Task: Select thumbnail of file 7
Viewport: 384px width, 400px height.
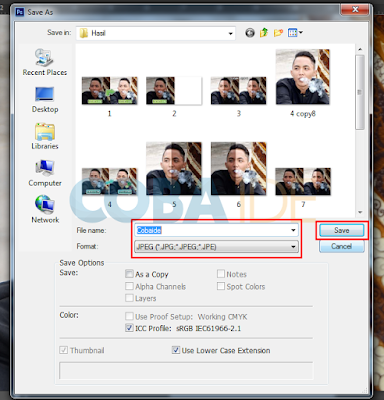Action: [x=303, y=181]
